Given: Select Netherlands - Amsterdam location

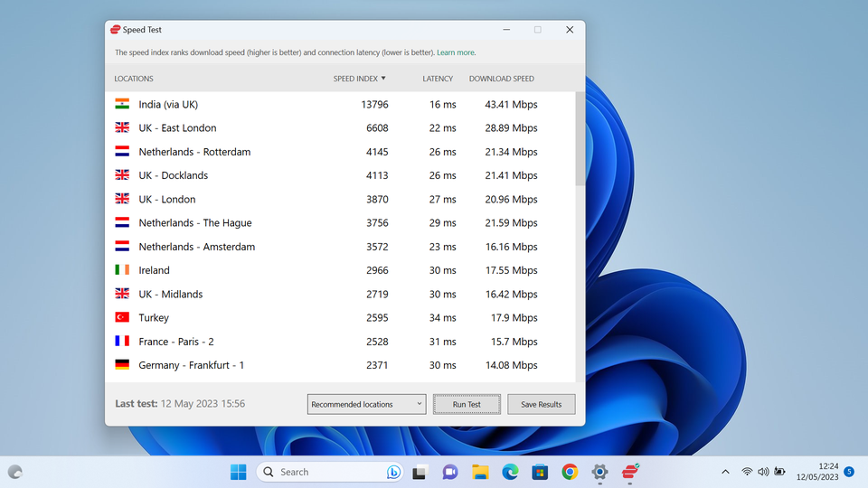Looking at the screenshot, I should (x=196, y=247).
